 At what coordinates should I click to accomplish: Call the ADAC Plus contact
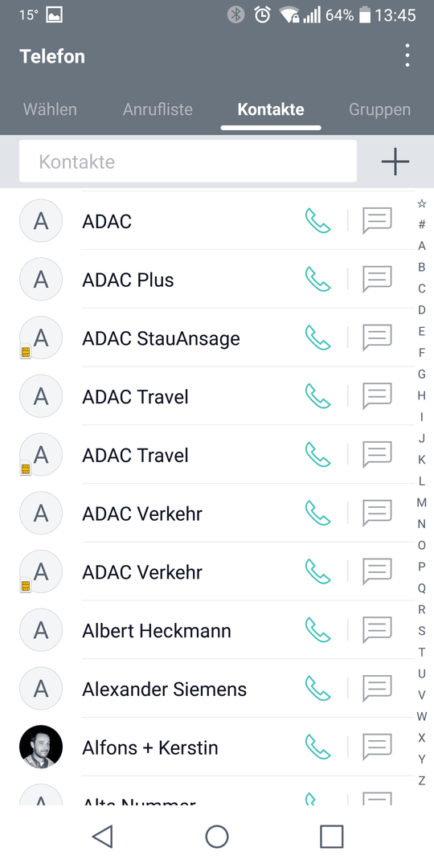(x=317, y=280)
